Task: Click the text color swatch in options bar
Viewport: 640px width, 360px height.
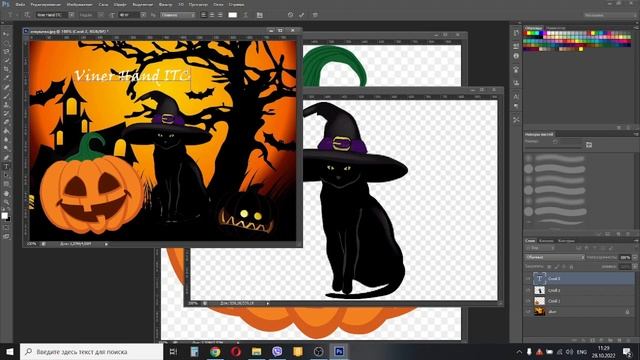Action: 232,15
